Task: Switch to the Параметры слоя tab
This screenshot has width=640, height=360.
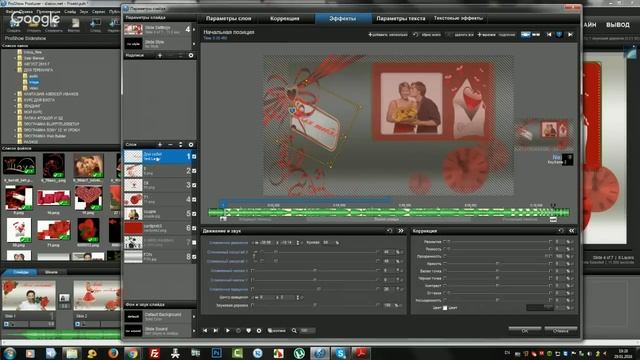Action: pos(229,18)
